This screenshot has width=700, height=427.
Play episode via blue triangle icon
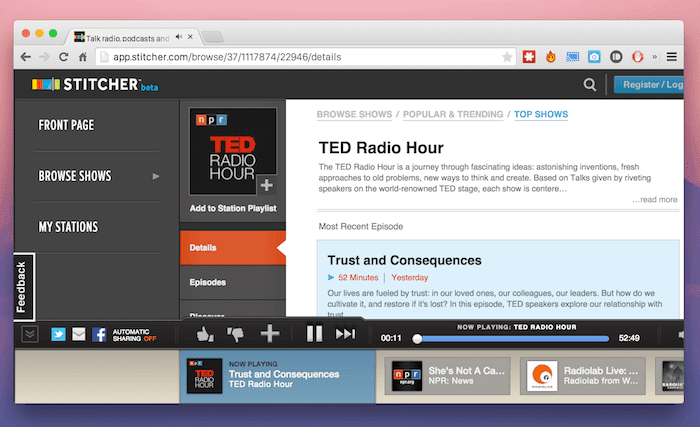pyautogui.click(x=331, y=277)
